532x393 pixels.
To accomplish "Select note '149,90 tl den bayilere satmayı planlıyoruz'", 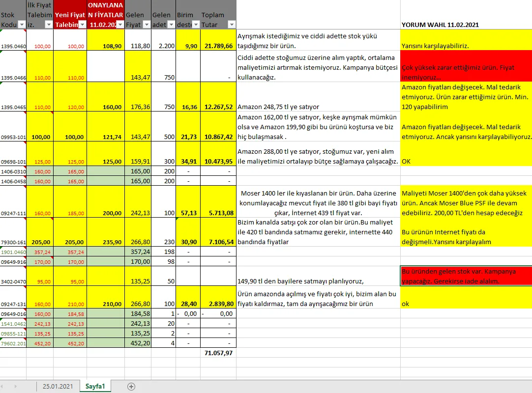I will 318,276.
